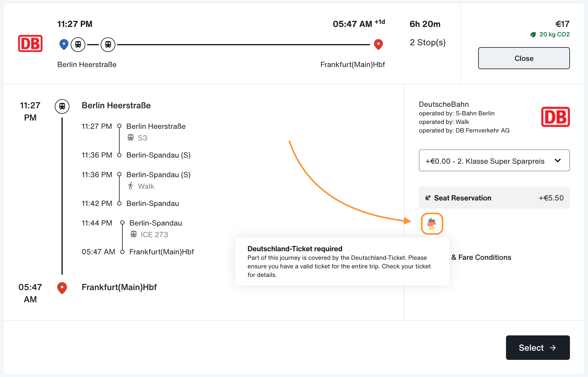Click the red pin beside Frankfurt(Main)Hbf arrival
Screen dimensions: 588x377
click(x=62, y=288)
